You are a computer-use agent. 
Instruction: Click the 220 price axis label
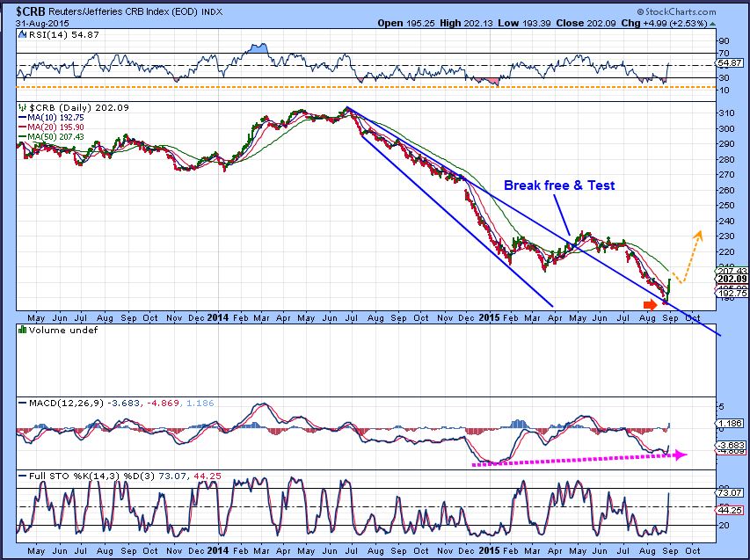click(727, 251)
